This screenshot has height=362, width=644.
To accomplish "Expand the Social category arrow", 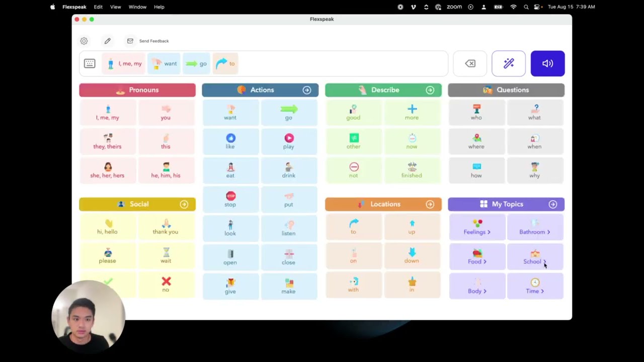I will [184, 204].
